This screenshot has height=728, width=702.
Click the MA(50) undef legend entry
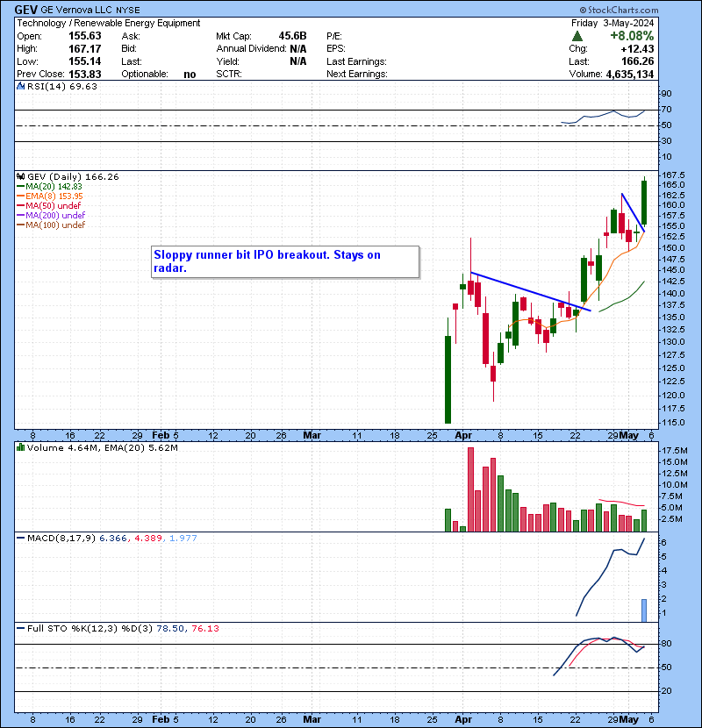[53, 205]
